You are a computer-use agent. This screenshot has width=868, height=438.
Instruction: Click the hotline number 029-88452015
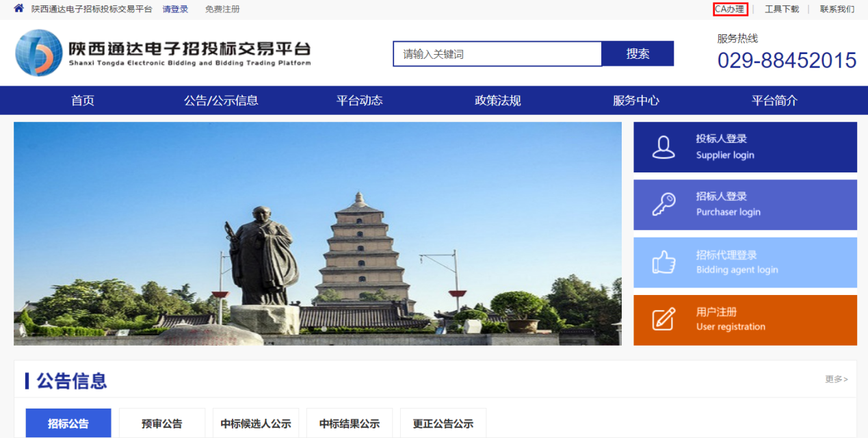[x=787, y=60]
